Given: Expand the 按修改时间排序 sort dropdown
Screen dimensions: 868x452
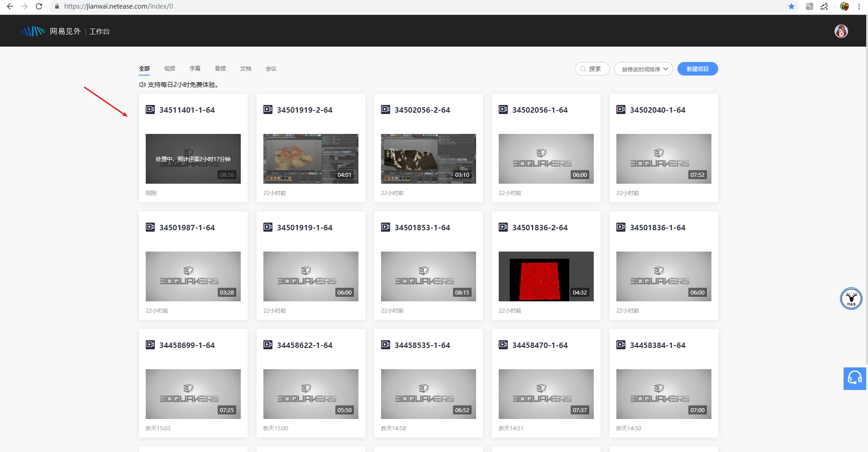Looking at the screenshot, I should (643, 69).
